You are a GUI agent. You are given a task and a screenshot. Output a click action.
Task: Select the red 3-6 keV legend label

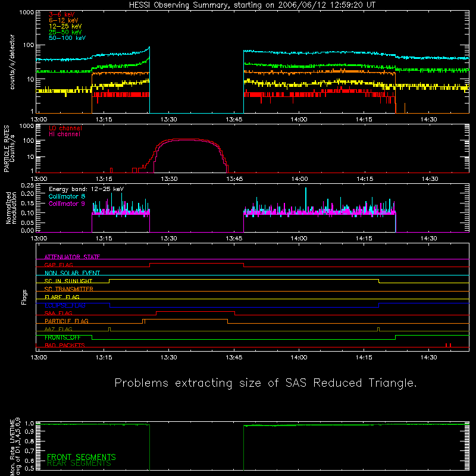[x=62, y=14]
